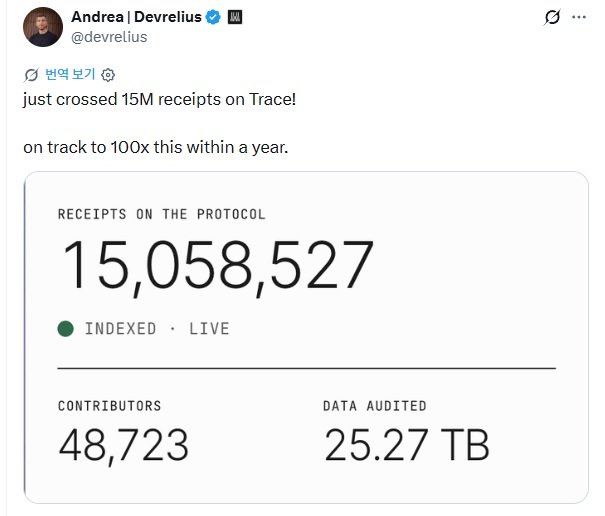The height and width of the screenshot is (516, 605).
Task: Open the @devrelius handle link
Action: [x=109, y=37]
